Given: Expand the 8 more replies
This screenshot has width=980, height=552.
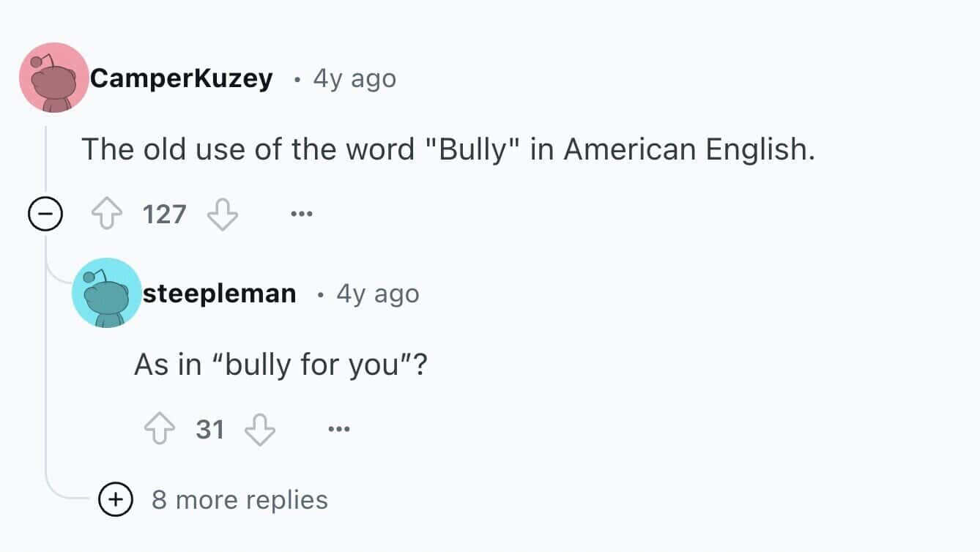Looking at the screenshot, I should click(x=115, y=500).
